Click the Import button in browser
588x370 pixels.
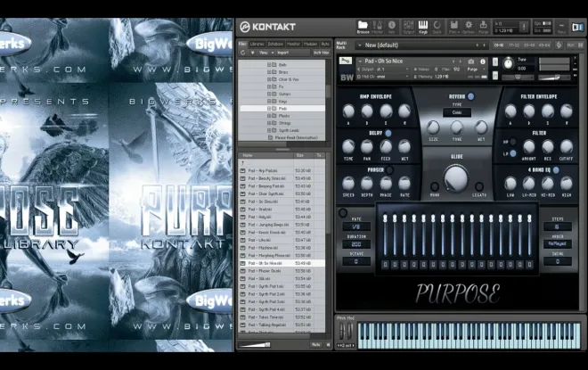tap(283, 53)
